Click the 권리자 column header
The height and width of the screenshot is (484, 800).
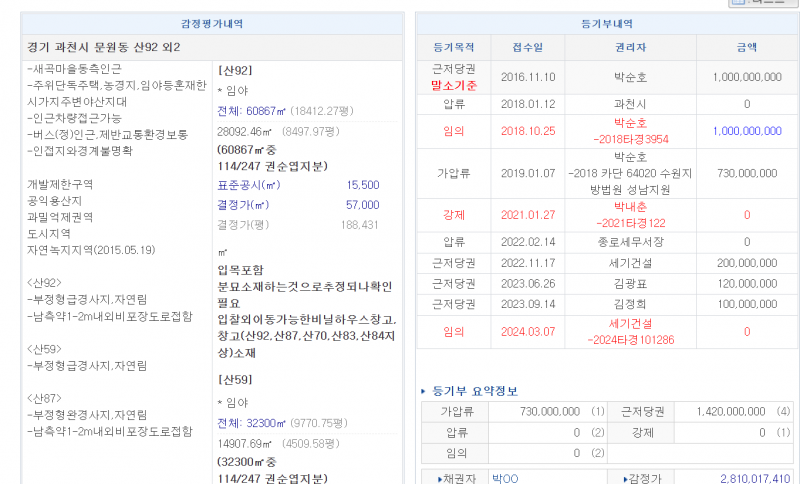click(x=630, y=47)
